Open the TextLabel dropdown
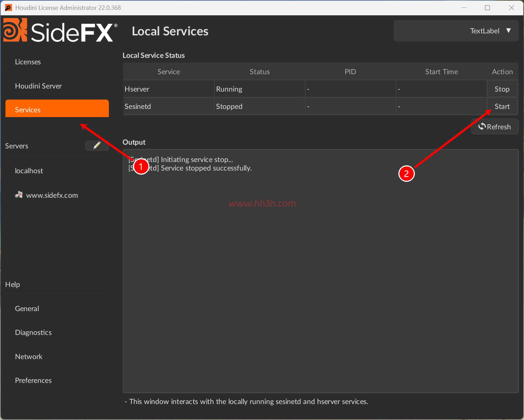Viewport: 524px width, 420px height. (456, 31)
